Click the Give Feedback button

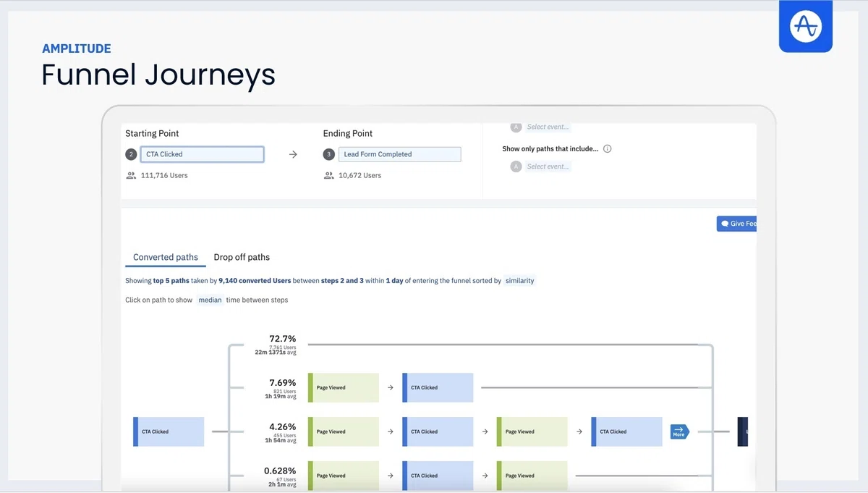click(736, 224)
